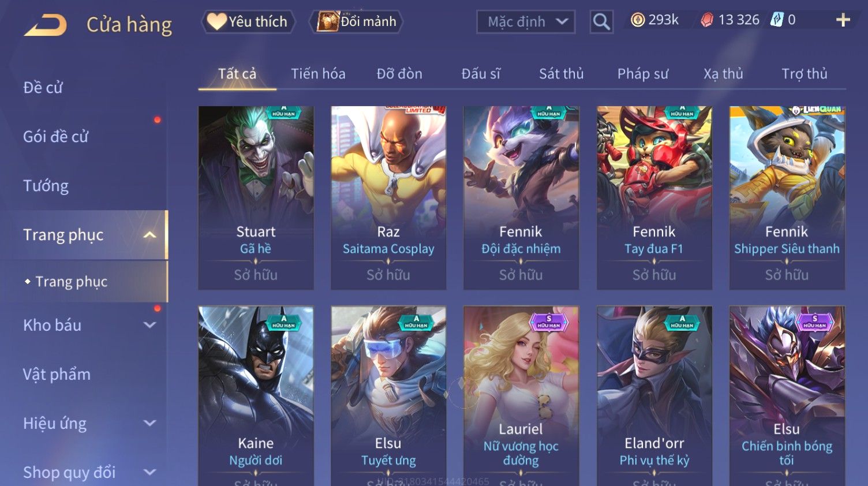The width and height of the screenshot is (868, 486).
Task: Tap the gold coin balance icon
Action: tap(637, 20)
